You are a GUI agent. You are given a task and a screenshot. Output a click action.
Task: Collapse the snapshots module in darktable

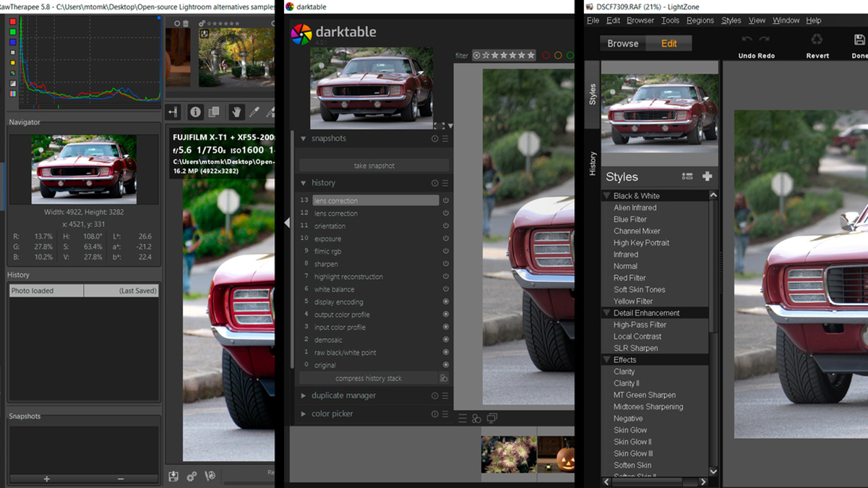pos(304,139)
